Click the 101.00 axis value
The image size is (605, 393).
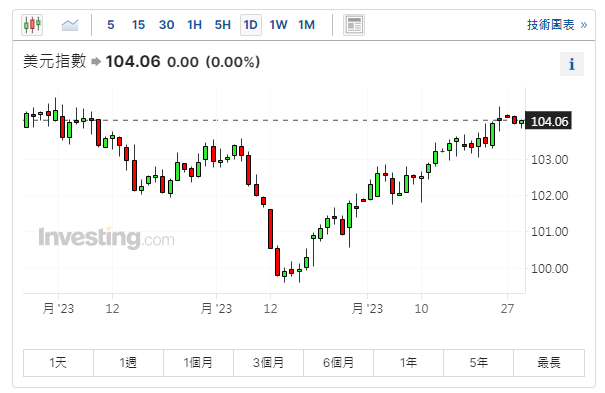[549, 232]
